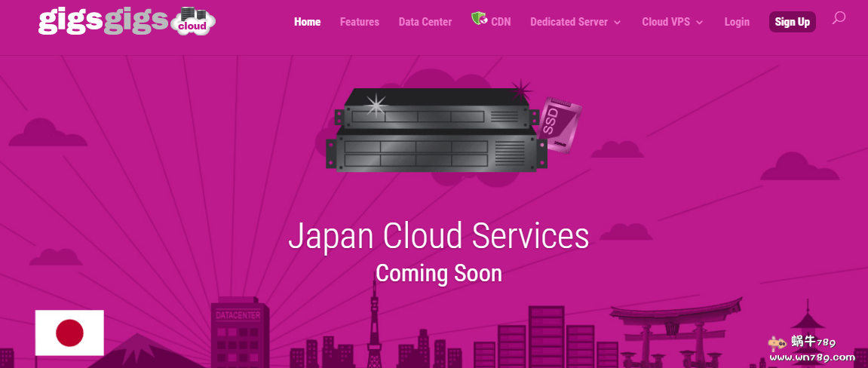Screen dimensions: 868x368
Task: Click the gigsgigs logo text
Action: [x=103, y=20]
